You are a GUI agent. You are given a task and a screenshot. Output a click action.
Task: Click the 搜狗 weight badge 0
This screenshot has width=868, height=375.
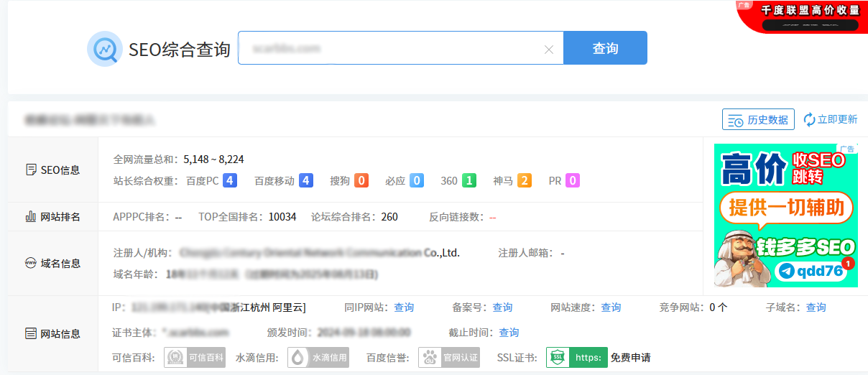click(x=361, y=181)
